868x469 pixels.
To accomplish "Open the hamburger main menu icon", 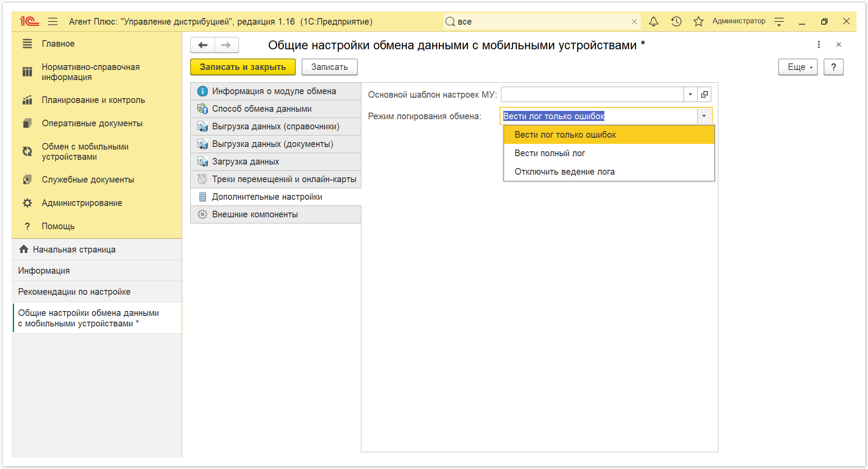I will pyautogui.click(x=53, y=21).
